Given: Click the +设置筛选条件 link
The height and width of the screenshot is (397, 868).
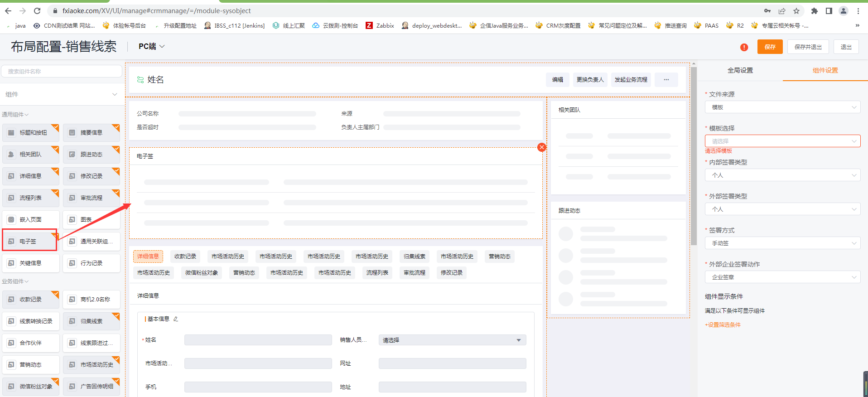Looking at the screenshot, I should [723, 325].
